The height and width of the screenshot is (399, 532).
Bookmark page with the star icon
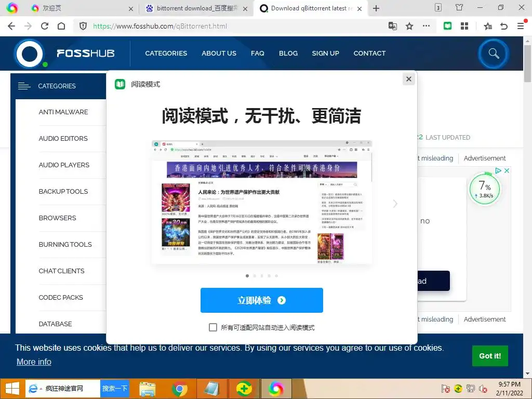409,26
